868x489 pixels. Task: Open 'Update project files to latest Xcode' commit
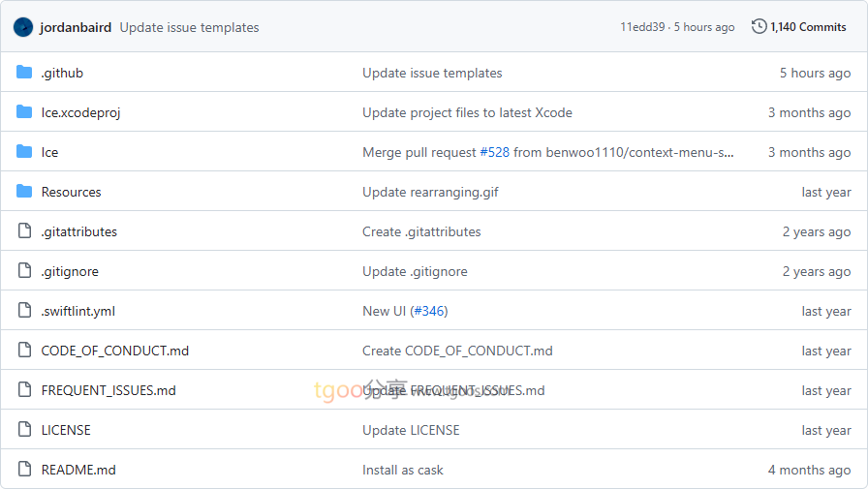pyautogui.click(x=467, y=112)
